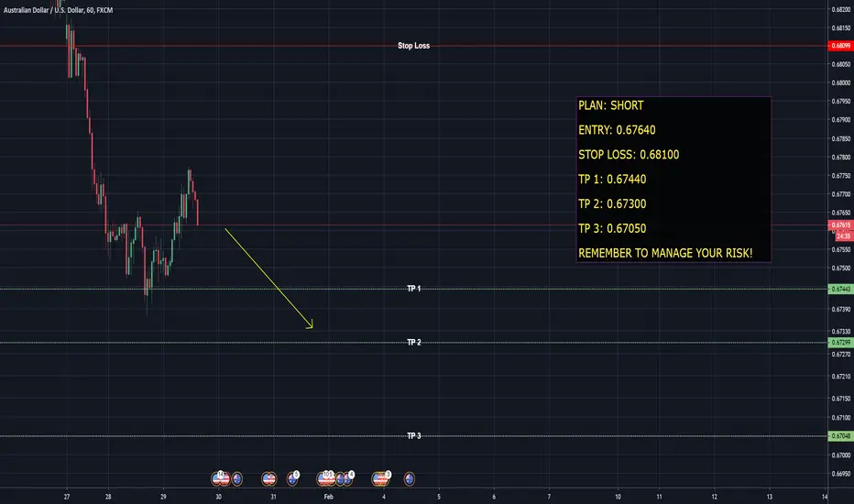854x504 pixels.
Task: Select the PLAN: SHORT text line
Action: (x=610, y=105)
